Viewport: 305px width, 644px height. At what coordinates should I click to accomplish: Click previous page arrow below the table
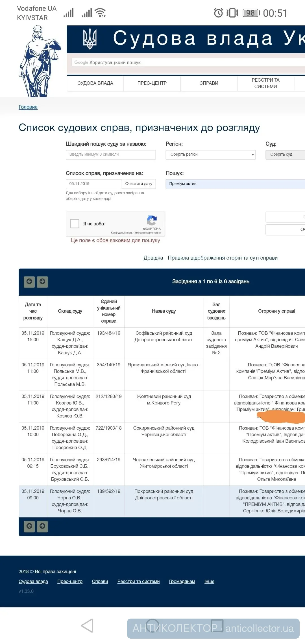(x=29, y=526)
